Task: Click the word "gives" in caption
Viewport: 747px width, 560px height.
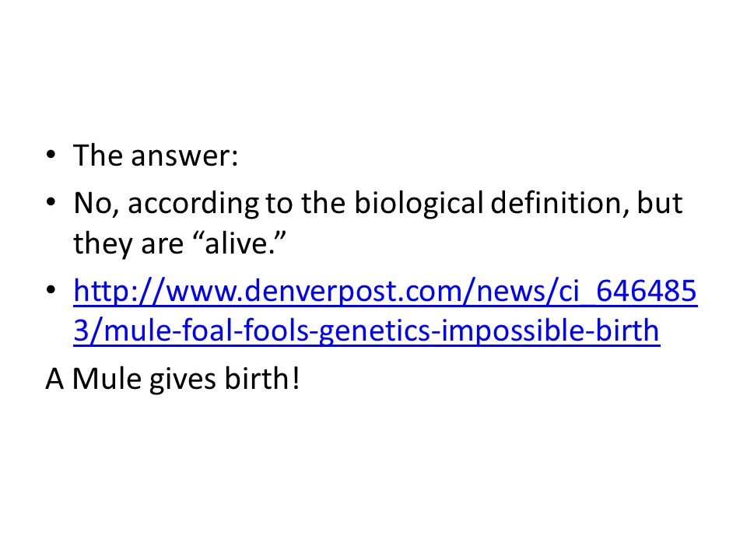Action: [x=184, y=380]
